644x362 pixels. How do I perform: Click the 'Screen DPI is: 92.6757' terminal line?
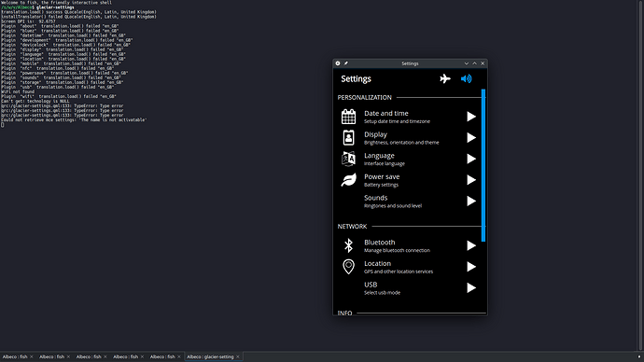point(28,21)
